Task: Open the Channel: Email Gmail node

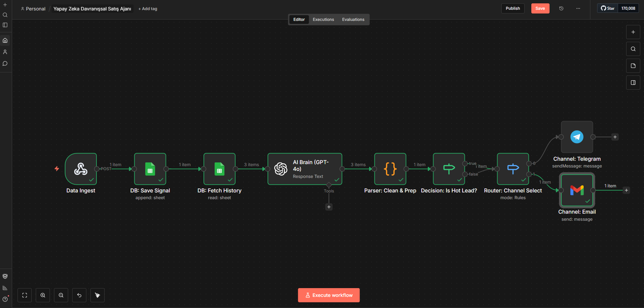Action: (577, 190)
